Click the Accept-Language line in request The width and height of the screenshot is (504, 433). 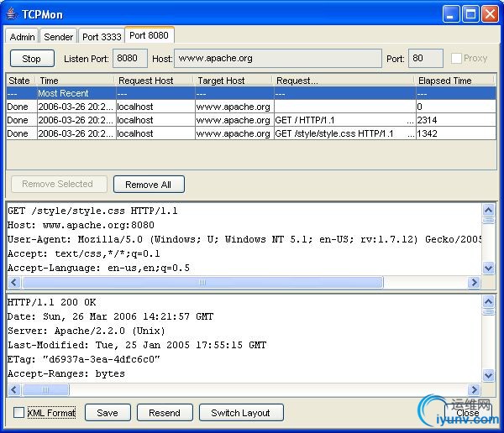click(98, 268)
